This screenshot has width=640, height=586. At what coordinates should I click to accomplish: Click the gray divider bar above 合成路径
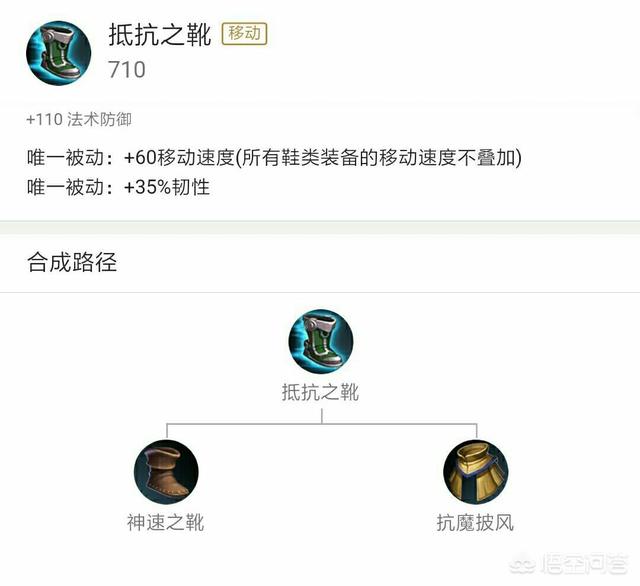click(320, 227)
